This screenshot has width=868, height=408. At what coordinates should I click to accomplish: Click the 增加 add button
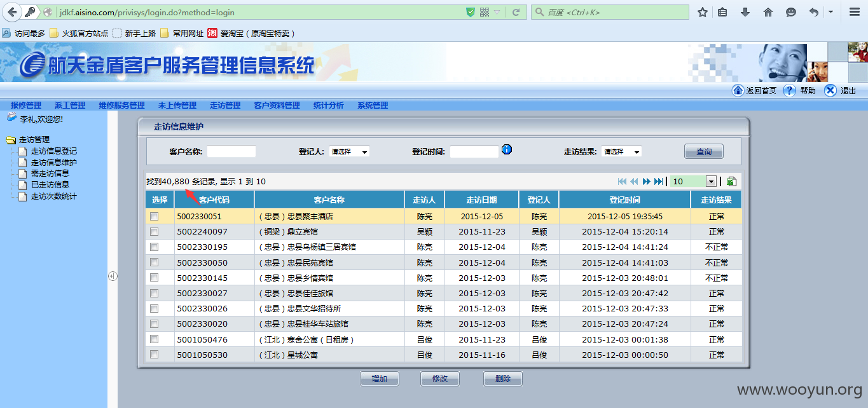click(x=380, y=379)
